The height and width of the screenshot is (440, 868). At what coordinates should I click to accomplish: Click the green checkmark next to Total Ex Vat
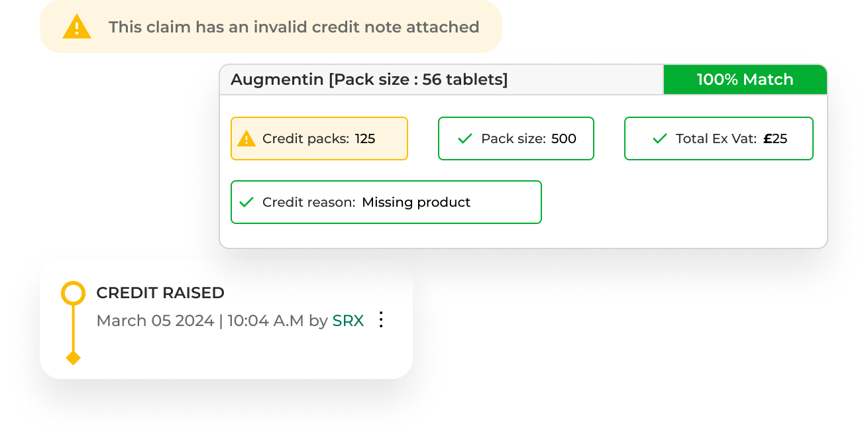659,138
